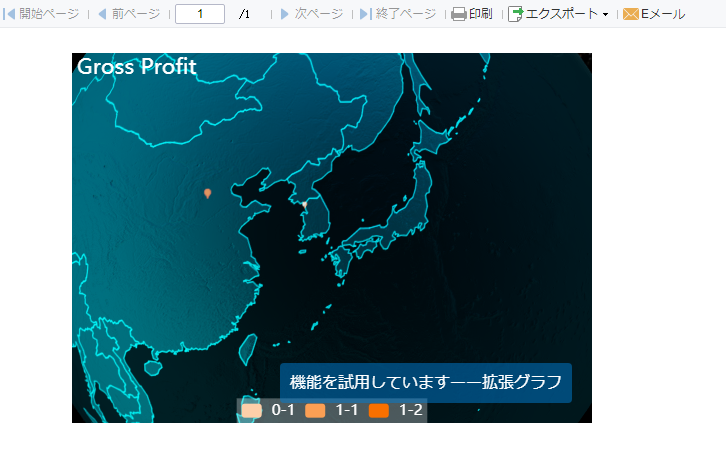Click the first page arrow icon
This screenshot has height=457, width=726.
pyautogui.click(x=9, y=14)
